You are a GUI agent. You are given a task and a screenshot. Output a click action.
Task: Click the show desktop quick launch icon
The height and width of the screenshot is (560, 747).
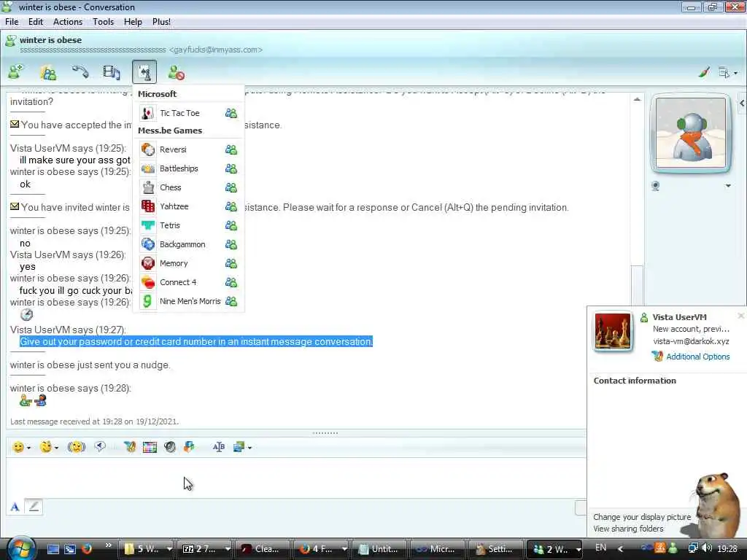point(53,549)
